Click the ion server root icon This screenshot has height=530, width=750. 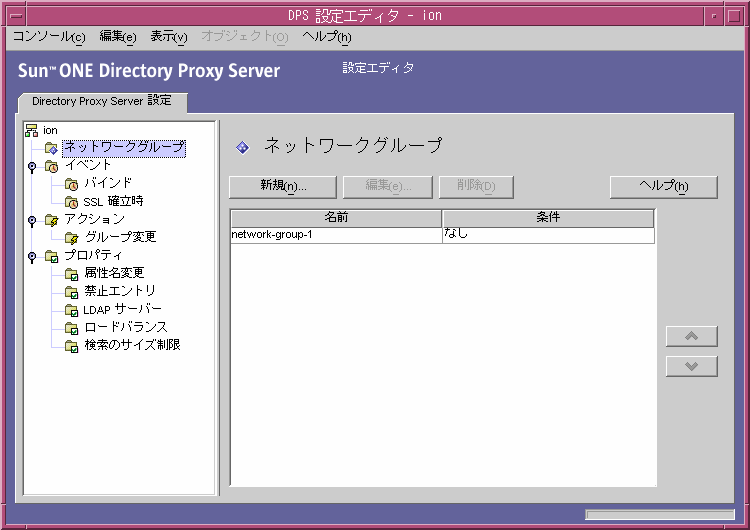coord(32,130)
